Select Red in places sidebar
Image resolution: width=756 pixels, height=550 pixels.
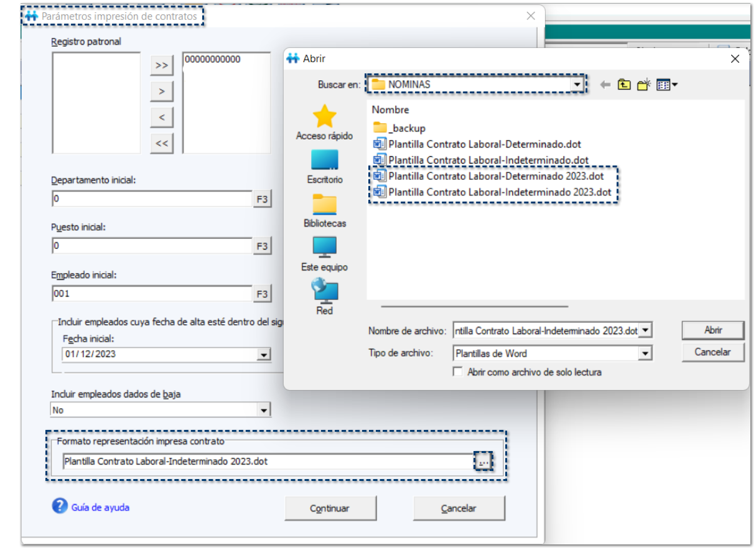click(x=324, y=297)
